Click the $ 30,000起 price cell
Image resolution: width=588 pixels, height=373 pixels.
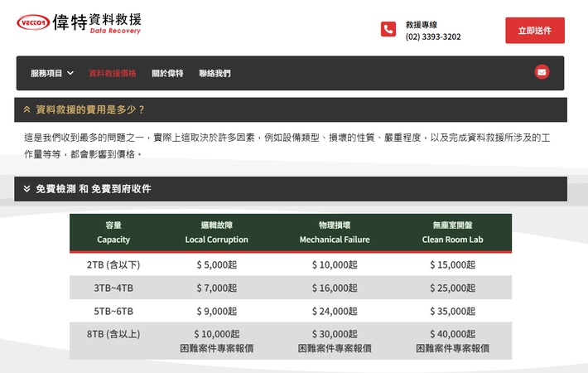[x=335, y=341]
